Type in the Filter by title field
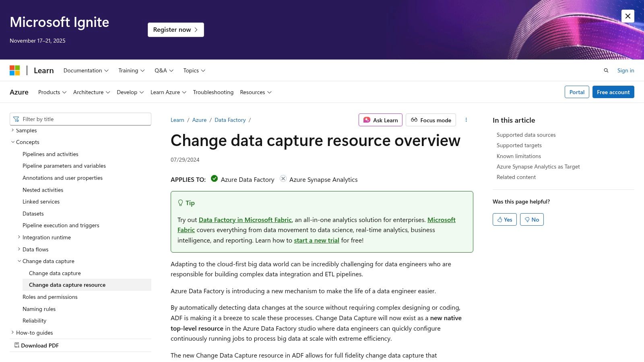Image resolution: width=644 pixels, height=362 pixels. point(80,119)
